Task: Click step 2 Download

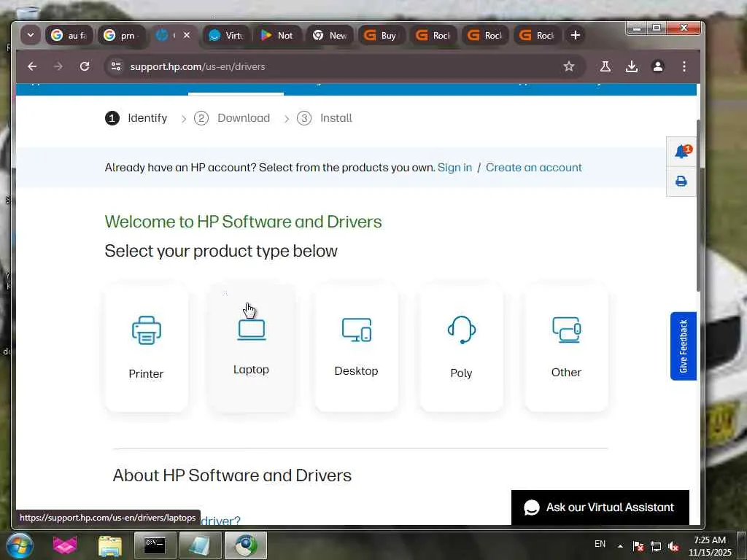Action: (232, 118)
